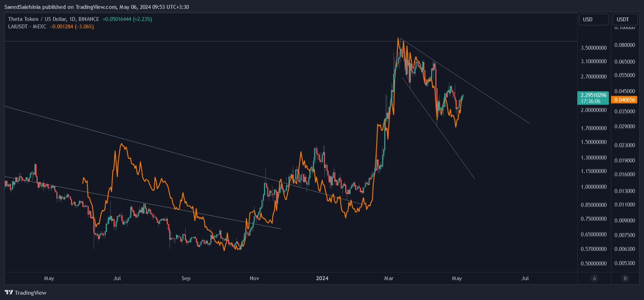Click the 1.70000000 USD axis value
Viewport: 644px width, 300px height.
594,128
